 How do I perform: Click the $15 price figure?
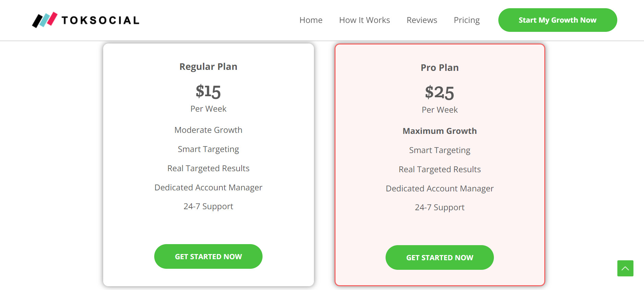(x=208, y=91)
